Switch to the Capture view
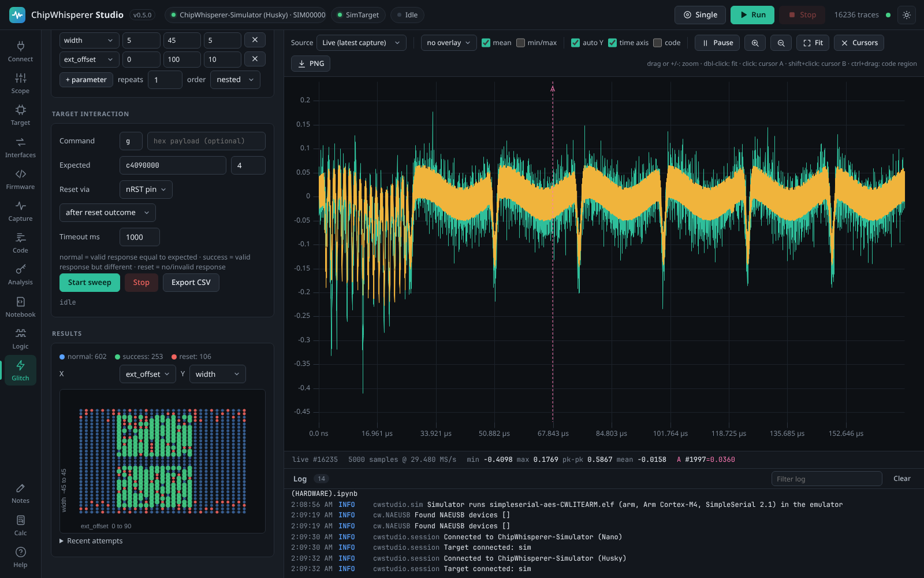 (20, 211)
